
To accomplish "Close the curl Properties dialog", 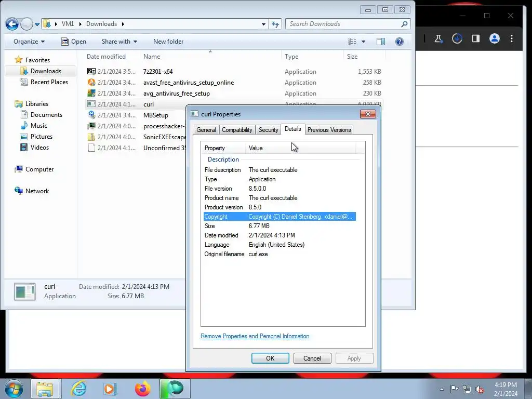I will 368,114.
